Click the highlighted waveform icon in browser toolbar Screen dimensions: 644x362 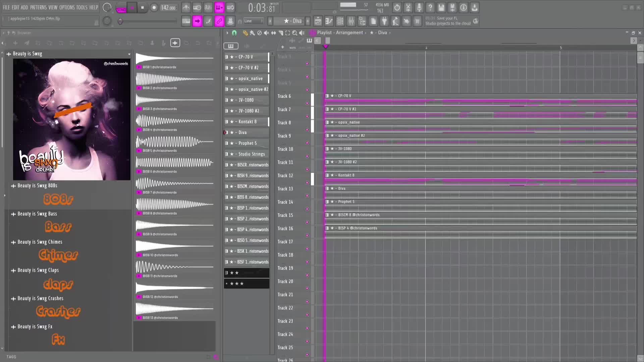click(175, 43)
